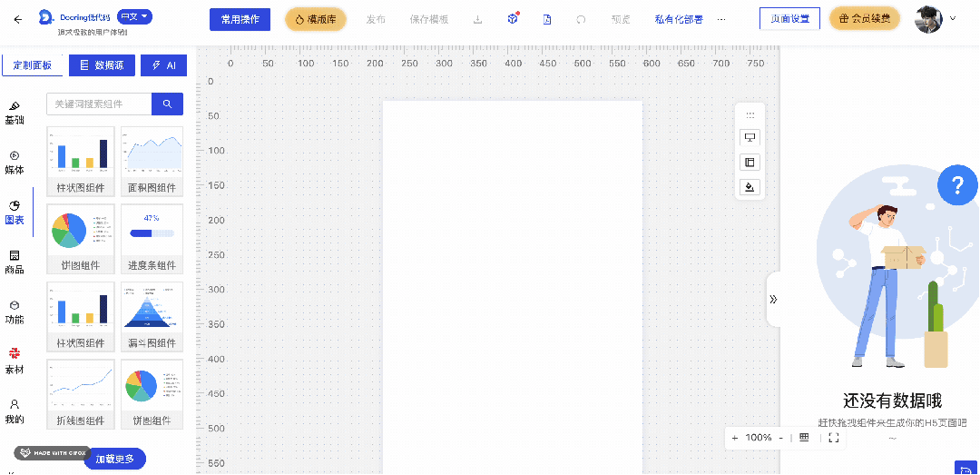This screenshot has height=475, width=980.
Task: Zoom in with the plus button
Action: pos(734,438)
